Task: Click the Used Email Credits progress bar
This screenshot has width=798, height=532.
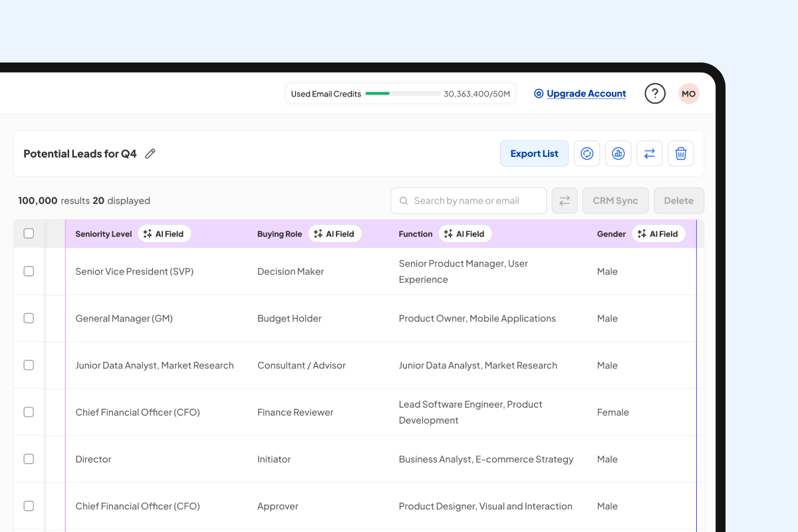Action: point(402,94)
